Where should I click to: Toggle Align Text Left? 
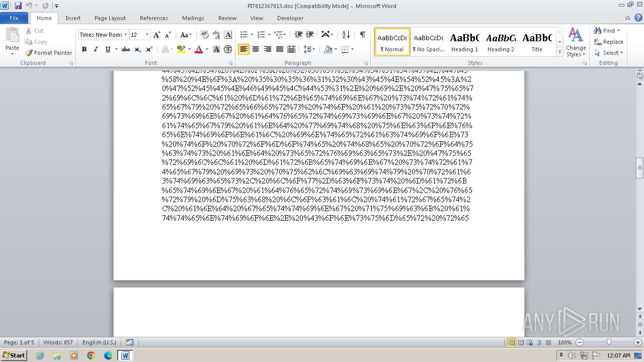pos(244,49)
